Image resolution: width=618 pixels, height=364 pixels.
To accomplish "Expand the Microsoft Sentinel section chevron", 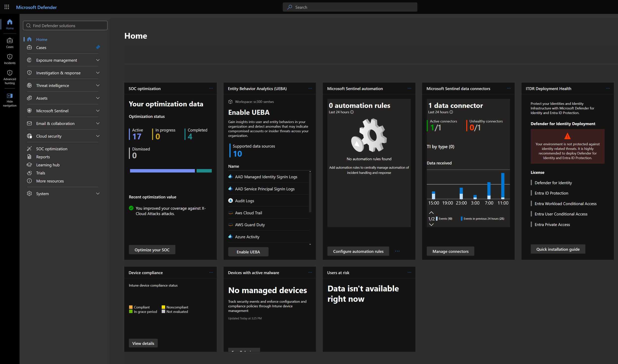I will tap(98, 110).
